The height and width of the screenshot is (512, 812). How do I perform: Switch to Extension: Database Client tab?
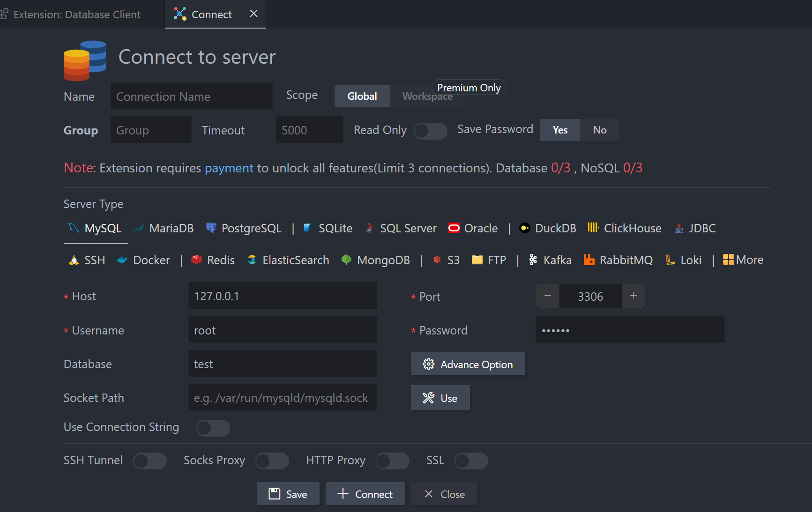(77, 15)
